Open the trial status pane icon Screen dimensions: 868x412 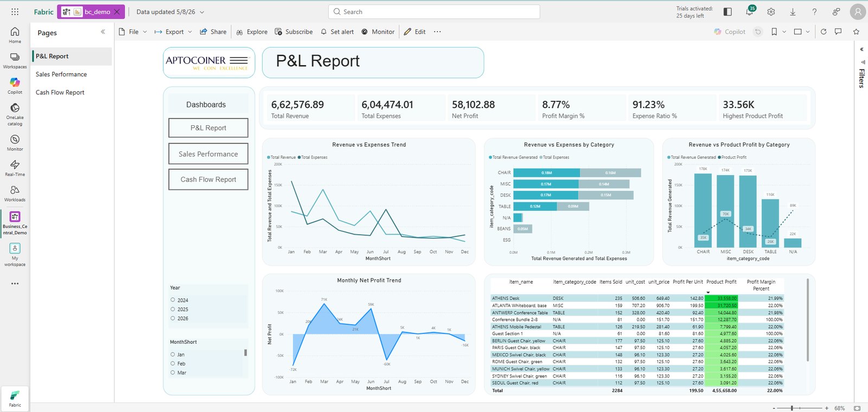(x=728, y=11)
